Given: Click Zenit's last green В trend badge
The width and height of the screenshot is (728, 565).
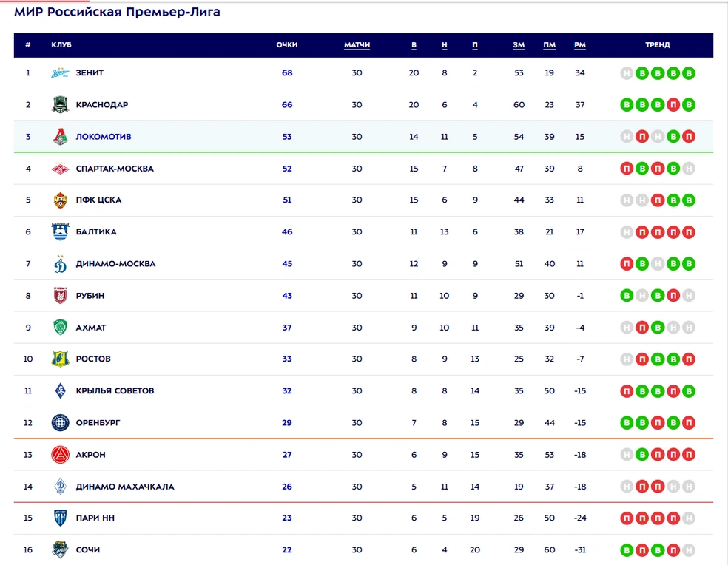Looking at the screenshot, I should coord(689,73).
